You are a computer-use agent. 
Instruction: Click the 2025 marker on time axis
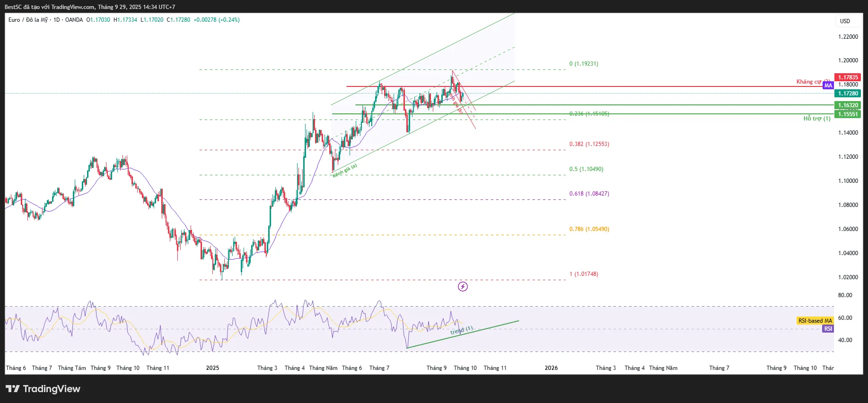212,368
